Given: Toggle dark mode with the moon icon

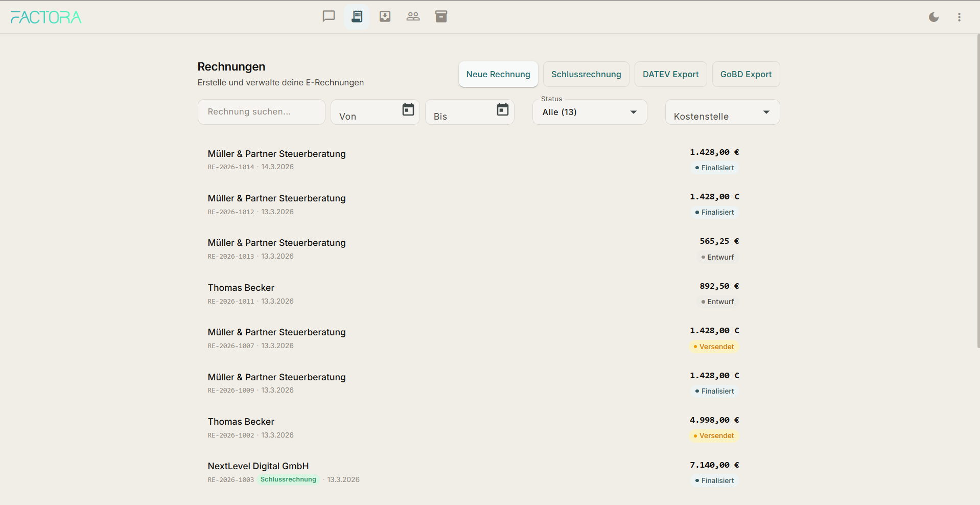Looking at the screenshot, I should pos(934,17).
